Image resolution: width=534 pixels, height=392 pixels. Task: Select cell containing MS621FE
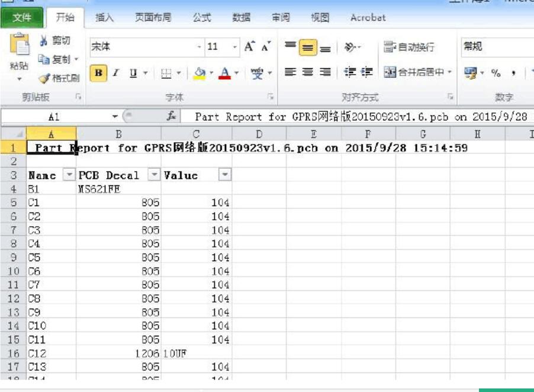coord(118,189)
